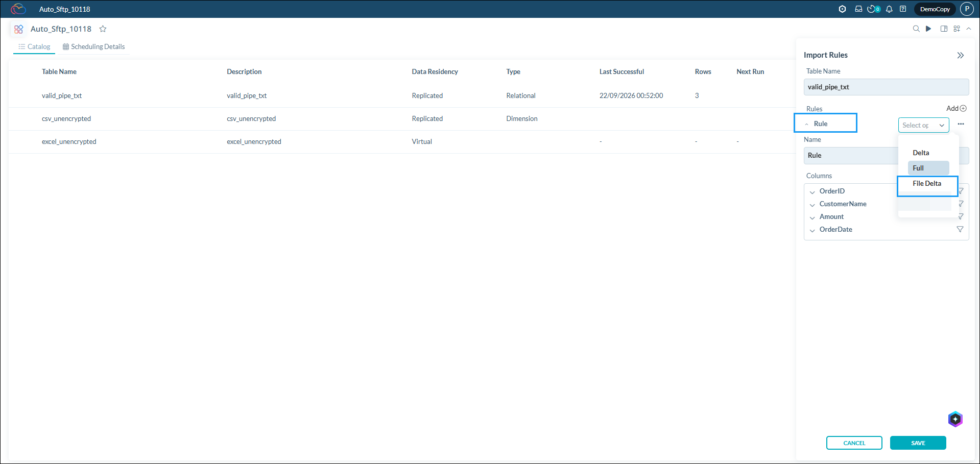Open the inbox tray icon in header
Screen dimensions: 980x464
[x=858, y=9]
